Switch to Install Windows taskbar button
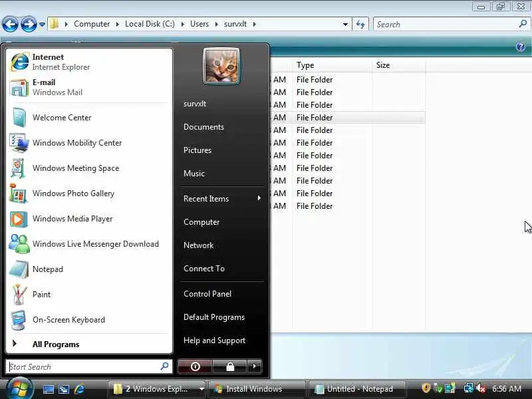 click(257, 389)
